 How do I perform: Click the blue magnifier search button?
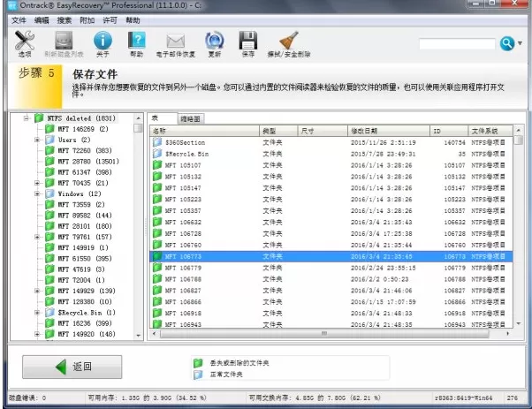point(507,43)
